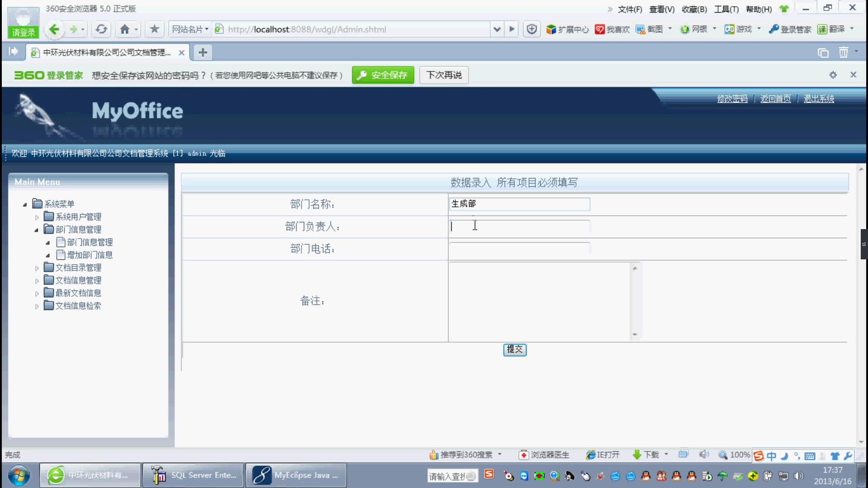Open the 帮助(H) menu

pyautogui.click(x=759, y=9)
